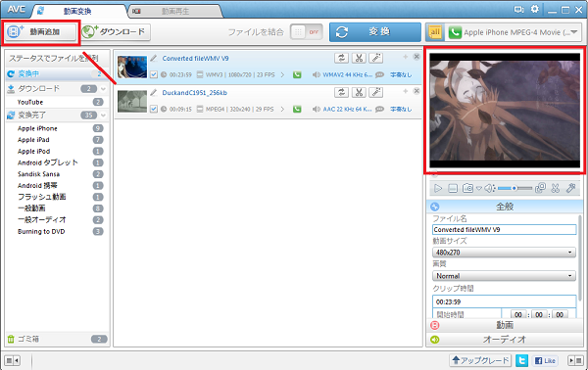Select Android タブレット in sidebar
This screenshot has width=588, height=370.
[48, 162]
